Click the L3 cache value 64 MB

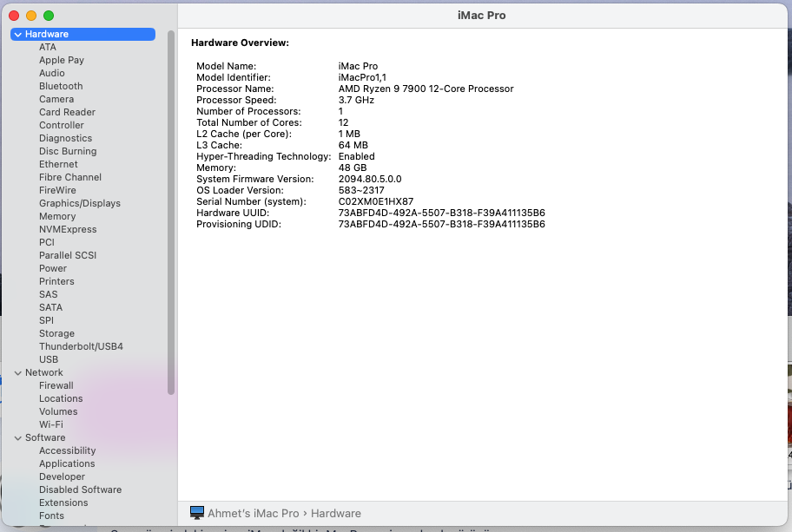[353, 145]
